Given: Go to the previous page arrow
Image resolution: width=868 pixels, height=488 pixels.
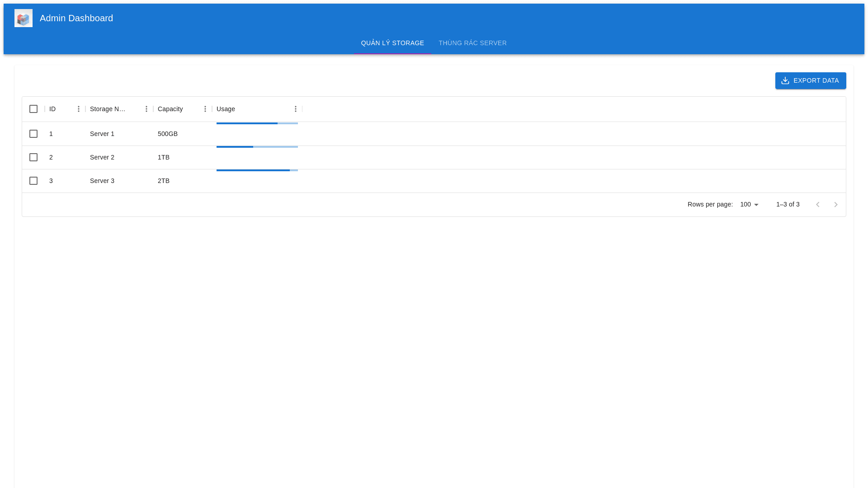Looking at the screenshot, I should (x=817, y=205).
